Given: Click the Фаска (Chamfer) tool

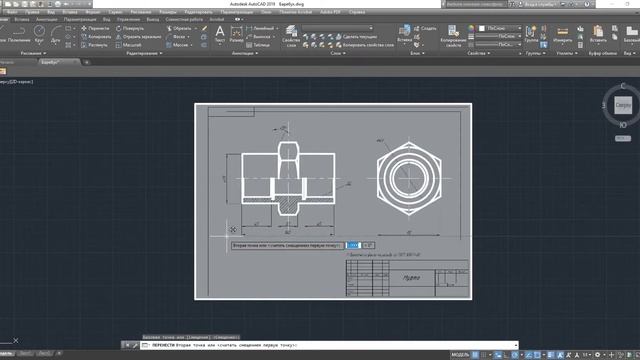Looking at the screenshot, I should 176,36.
